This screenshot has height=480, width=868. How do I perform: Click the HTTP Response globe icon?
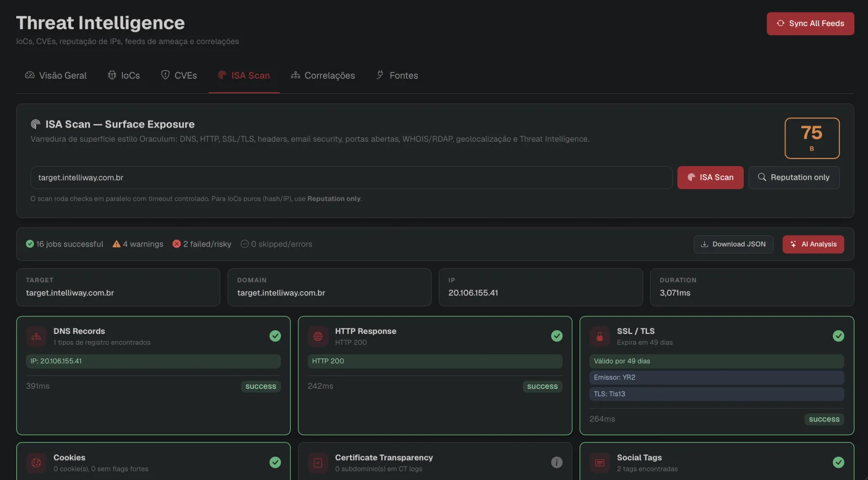pyautogui.click(x=318, y=337)
